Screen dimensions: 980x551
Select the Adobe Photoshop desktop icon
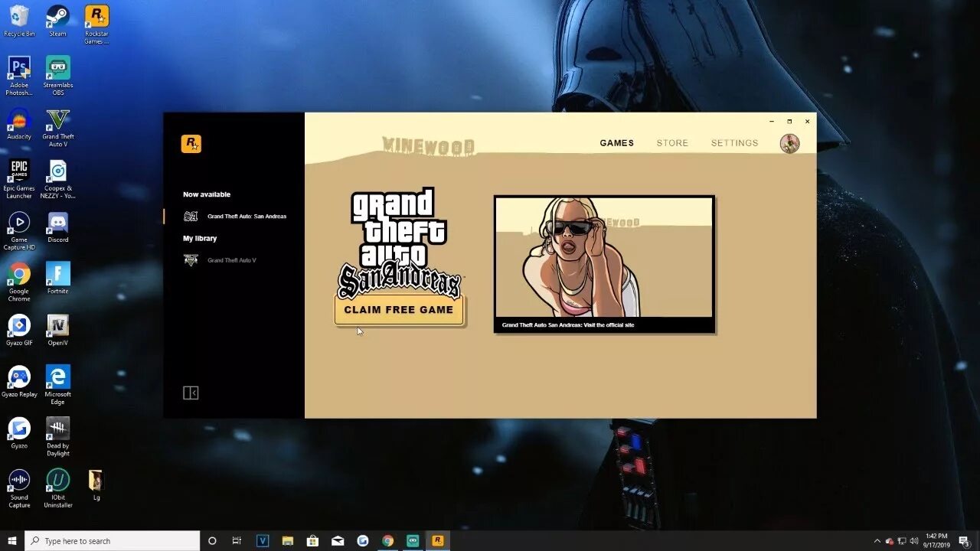(19, 76)
